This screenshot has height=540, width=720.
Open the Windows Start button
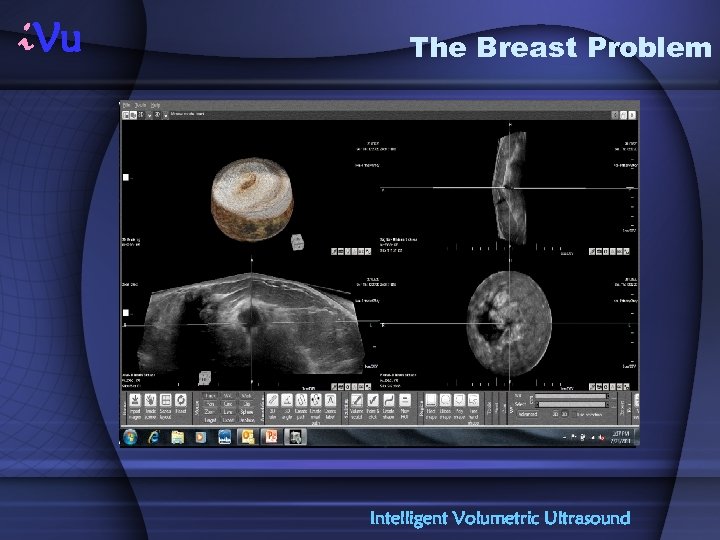[130, 437]
